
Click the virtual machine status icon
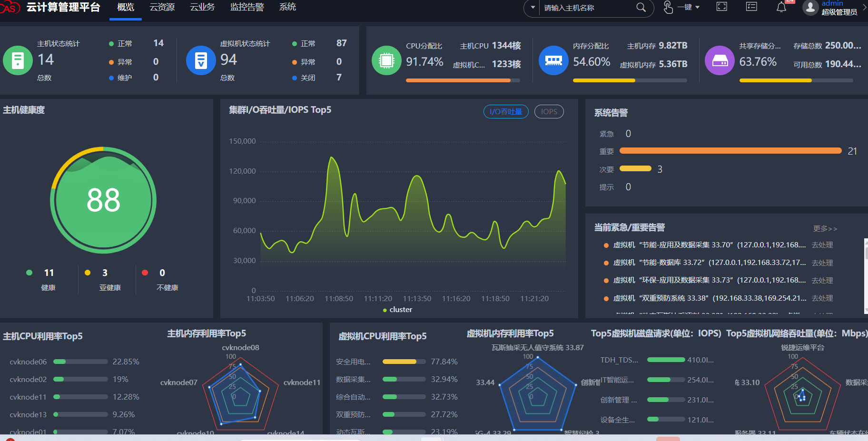pyautogui.click(x=201, y=60)
